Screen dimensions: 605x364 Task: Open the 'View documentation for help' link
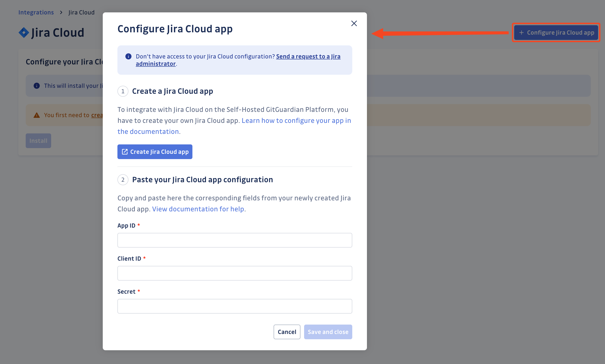198,209
